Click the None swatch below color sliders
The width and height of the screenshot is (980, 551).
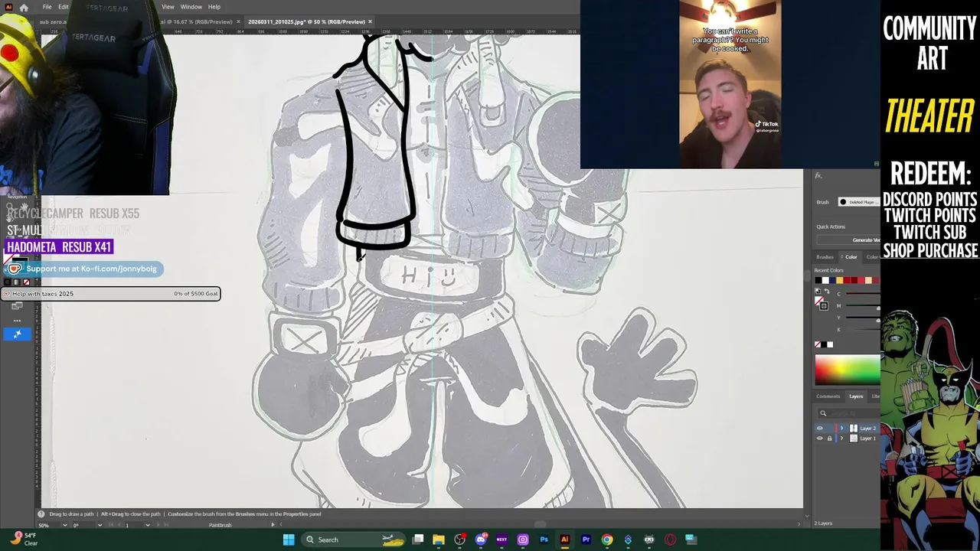pyautogui.click(x=818, y=345)
